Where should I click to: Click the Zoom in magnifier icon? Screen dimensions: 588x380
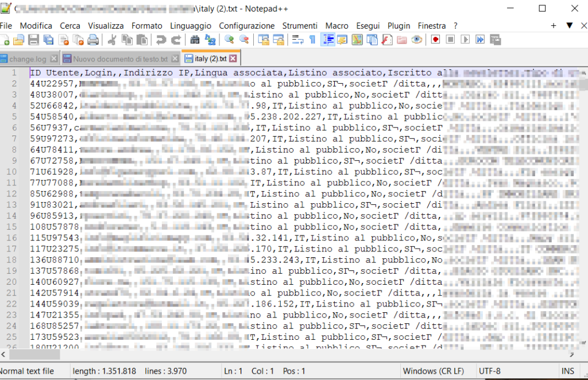229,40
